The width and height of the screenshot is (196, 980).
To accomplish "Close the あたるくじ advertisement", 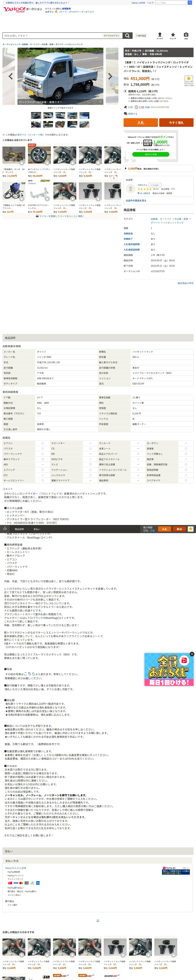I will [192, 654].
